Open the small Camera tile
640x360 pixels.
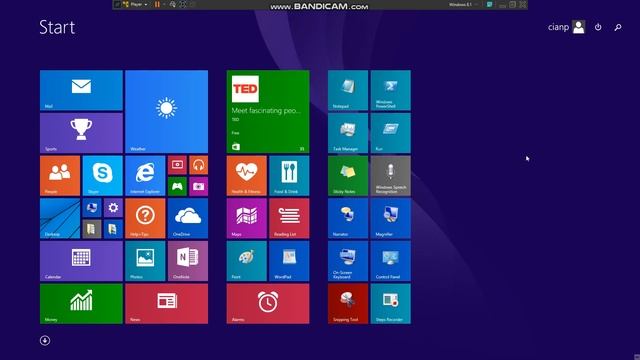click(x=198, y=187)
